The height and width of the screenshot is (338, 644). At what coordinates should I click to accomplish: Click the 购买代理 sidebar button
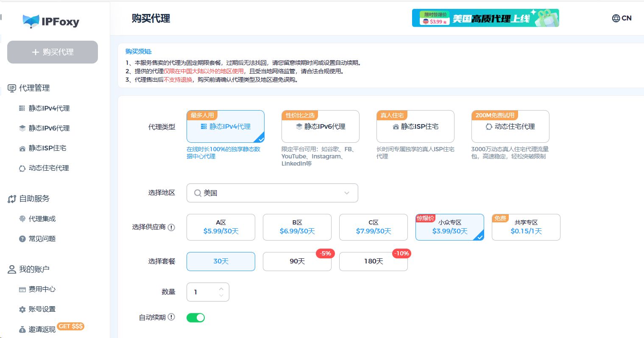(53, 52)
